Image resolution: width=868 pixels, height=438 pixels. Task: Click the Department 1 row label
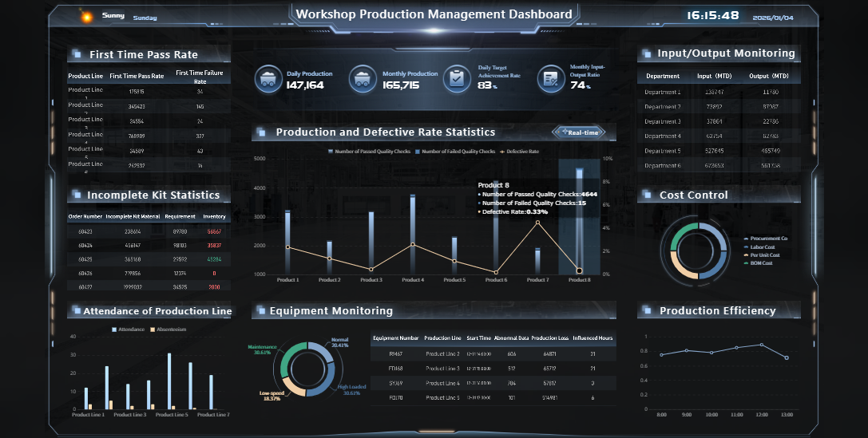[663, 92]
